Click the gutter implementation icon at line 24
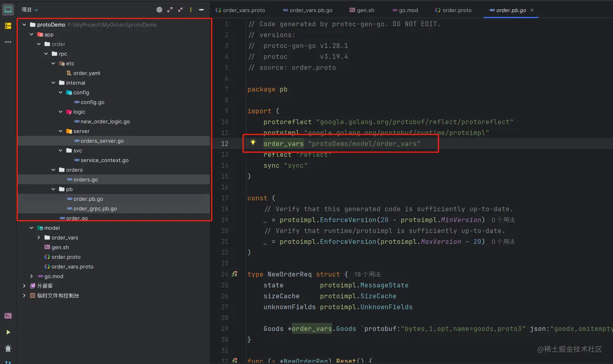Viewport: 613px width, 364px height. pos(235,274)
